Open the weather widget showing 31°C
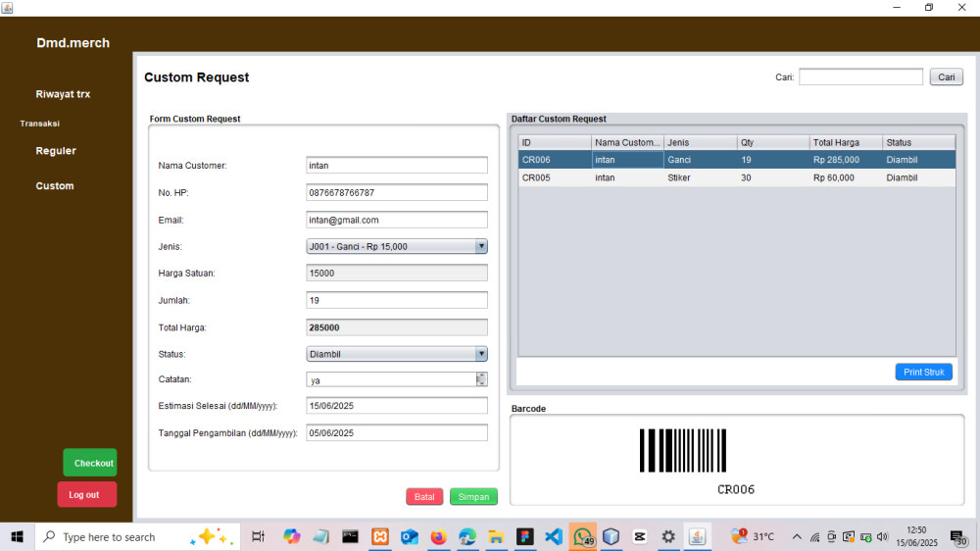 753,536
